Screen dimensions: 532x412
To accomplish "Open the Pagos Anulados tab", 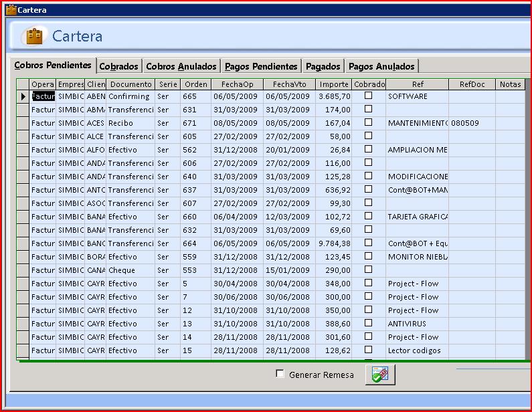I will [381, 66].
